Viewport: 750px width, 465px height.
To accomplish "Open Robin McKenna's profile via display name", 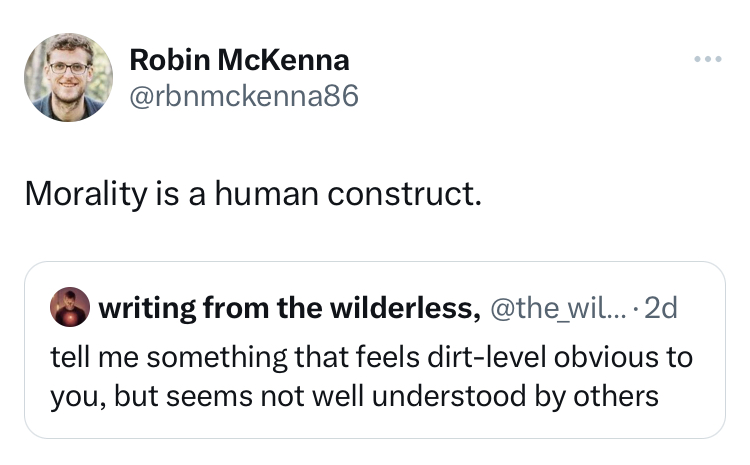I will click(239, 60).
